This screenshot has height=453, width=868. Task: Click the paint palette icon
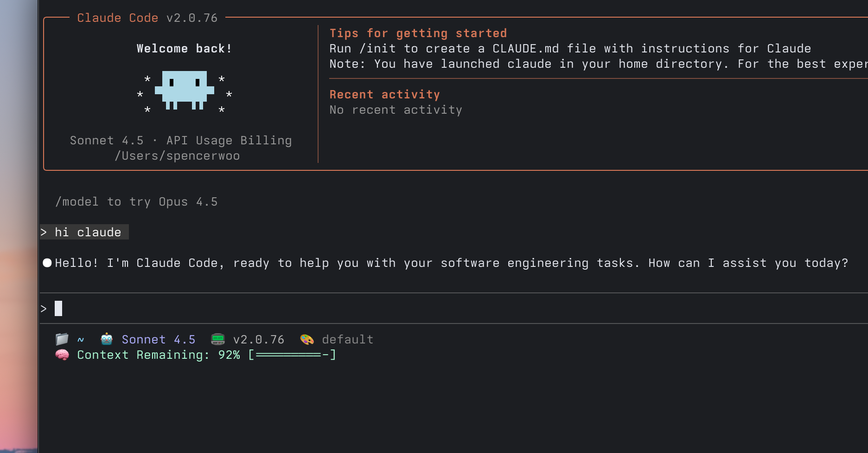tap(307, 339)
